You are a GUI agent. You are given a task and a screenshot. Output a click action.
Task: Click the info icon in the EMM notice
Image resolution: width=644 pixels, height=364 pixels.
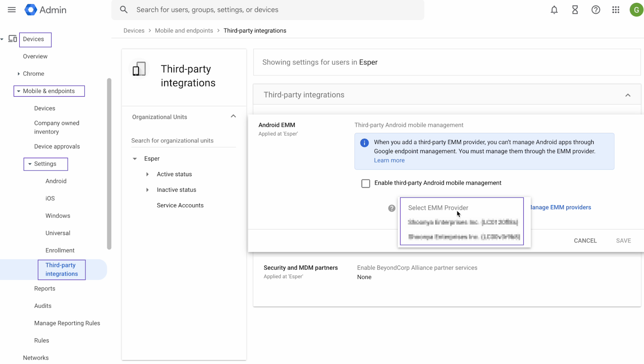point(364,143)
